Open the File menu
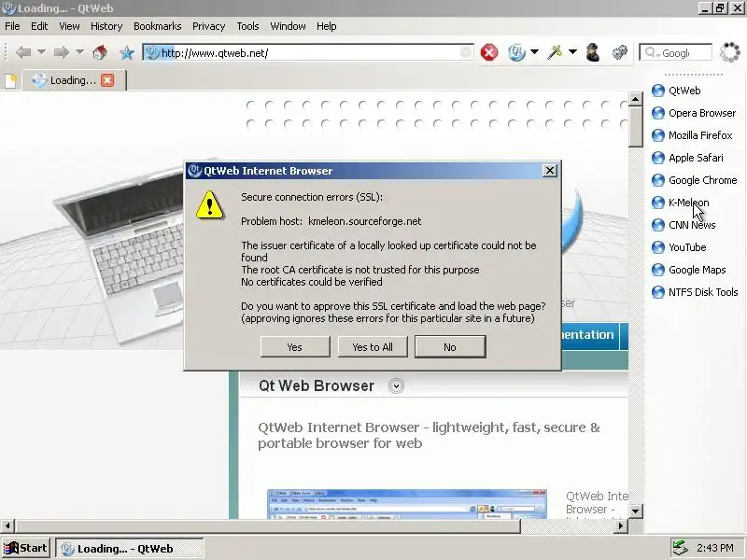This screenshot has height=560, width=747. 12,26
